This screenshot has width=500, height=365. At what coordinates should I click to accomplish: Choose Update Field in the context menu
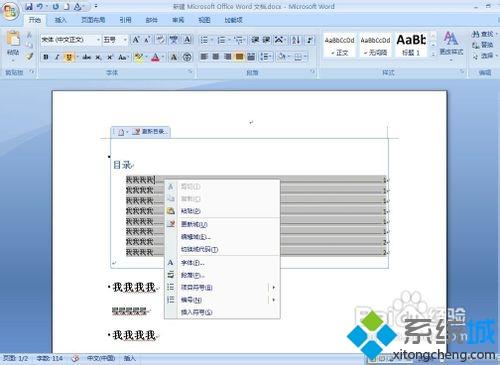point(222,224)
